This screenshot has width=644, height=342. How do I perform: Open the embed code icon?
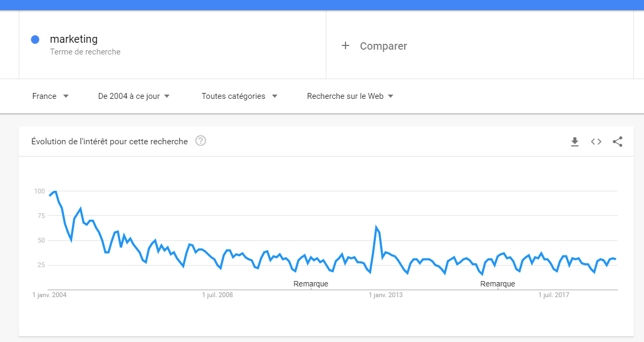click(x=596, y=142)
